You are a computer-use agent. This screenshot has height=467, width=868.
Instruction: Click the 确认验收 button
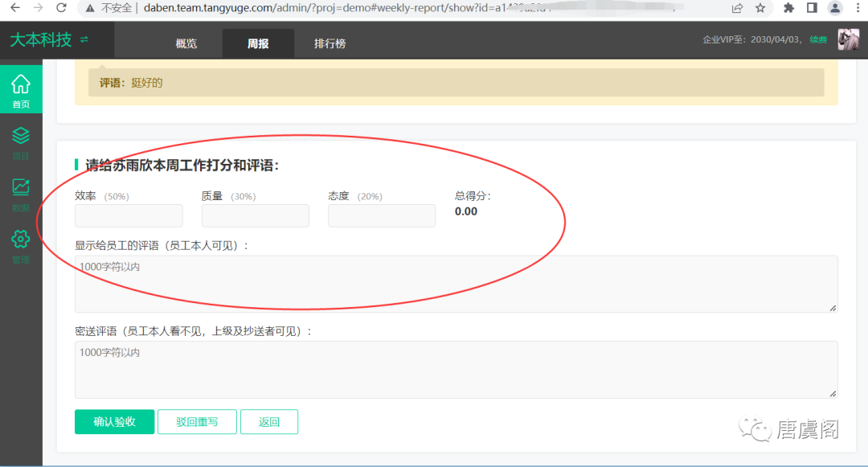click(115, 422)
